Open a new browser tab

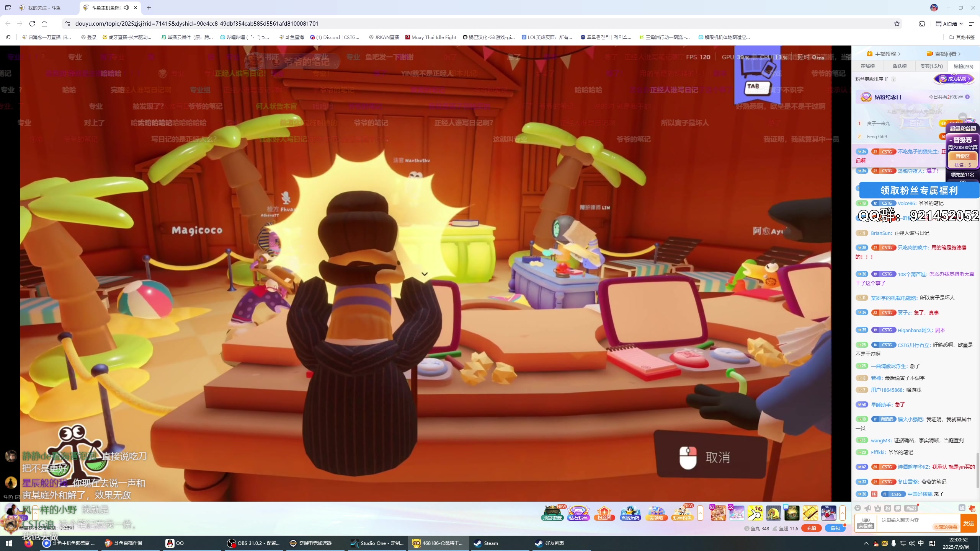point(149,8)
